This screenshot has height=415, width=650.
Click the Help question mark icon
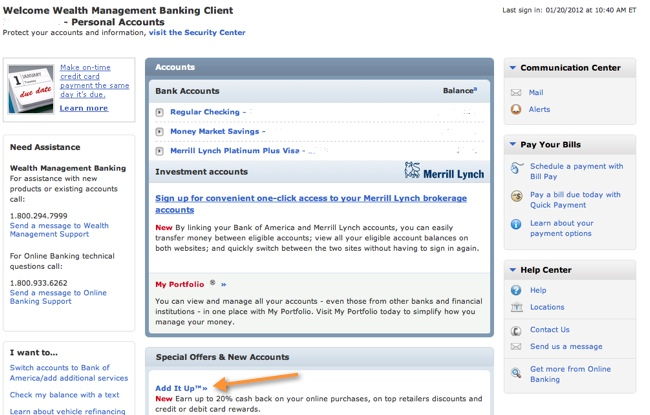click(516, 290)
